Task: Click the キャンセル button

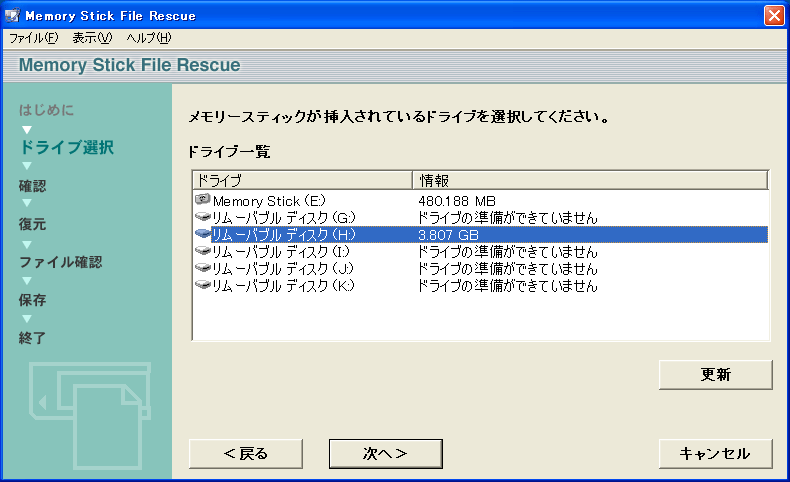Action: click(x=715, y=454)
